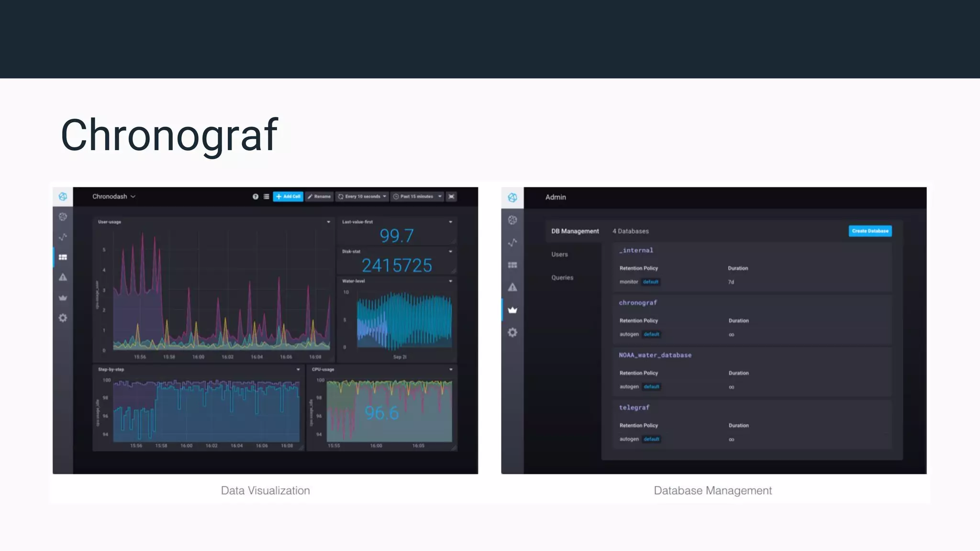This screenshot has height=551, width=980.
Task: Open the Chronodash dashboard selector dropdown
Action: coord(114,197)
